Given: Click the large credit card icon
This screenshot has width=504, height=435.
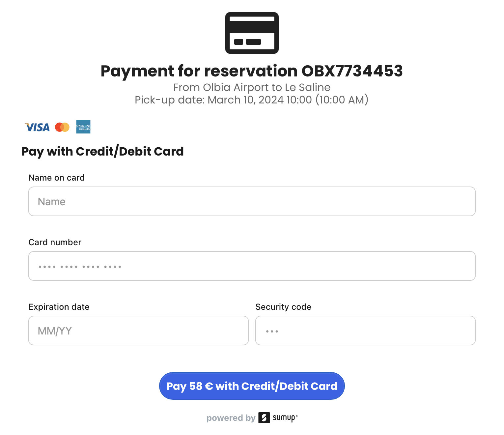Looking at the screenshot, I should click(x=252, y=33).
